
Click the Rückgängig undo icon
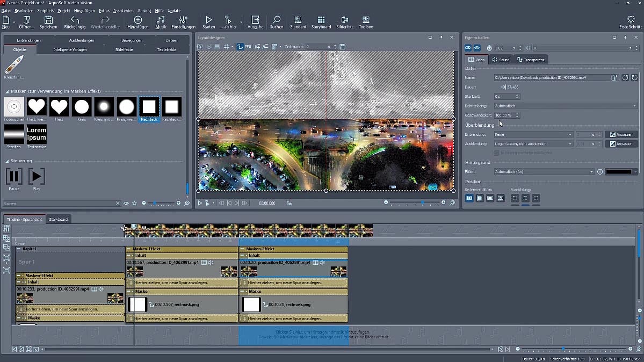[x=75, y=22]
